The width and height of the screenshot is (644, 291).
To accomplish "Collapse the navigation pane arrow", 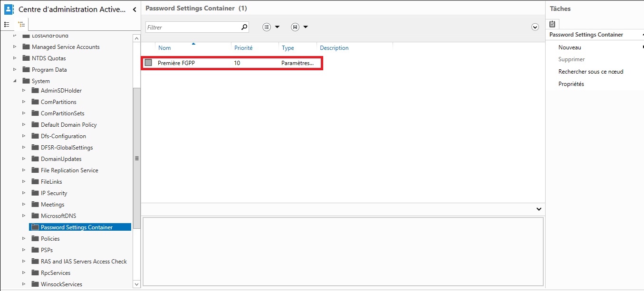I will pos(135,9).
